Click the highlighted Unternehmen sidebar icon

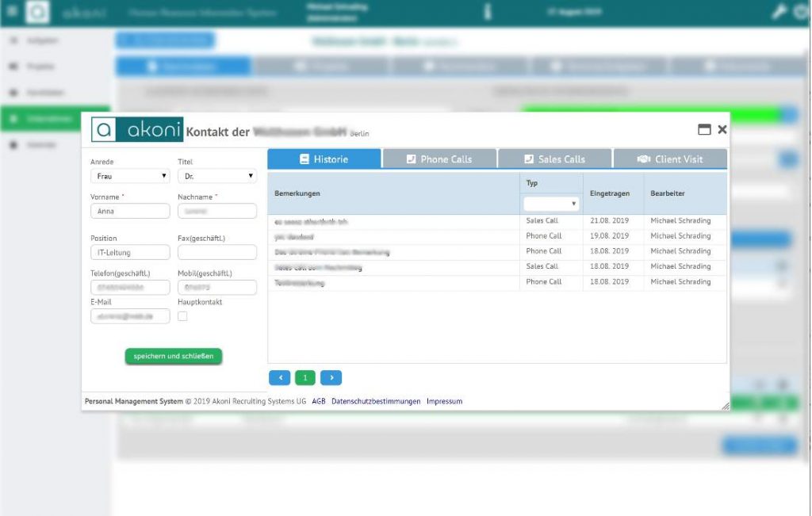12,118
